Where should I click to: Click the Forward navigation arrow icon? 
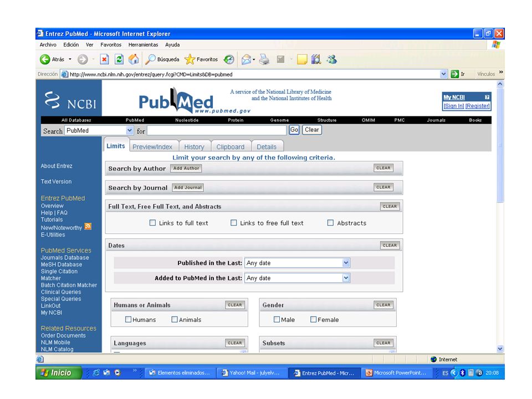(x=83, y=59)
